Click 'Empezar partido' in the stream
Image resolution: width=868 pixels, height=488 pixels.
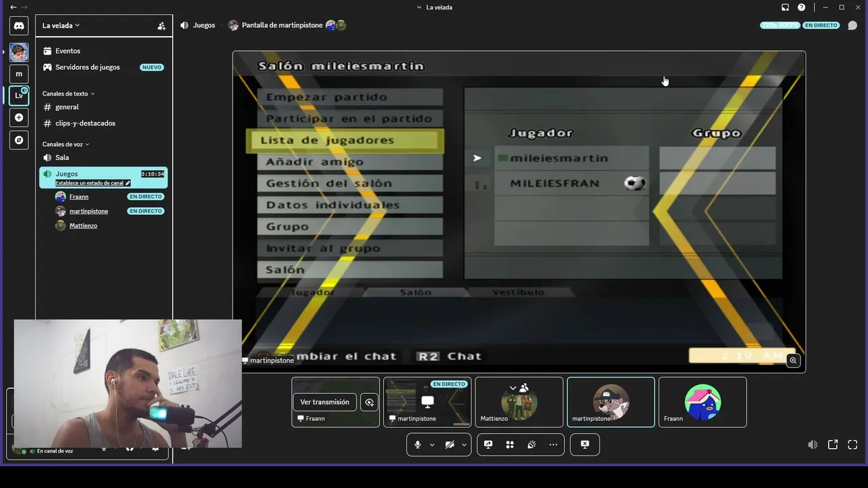click(350, 97)
